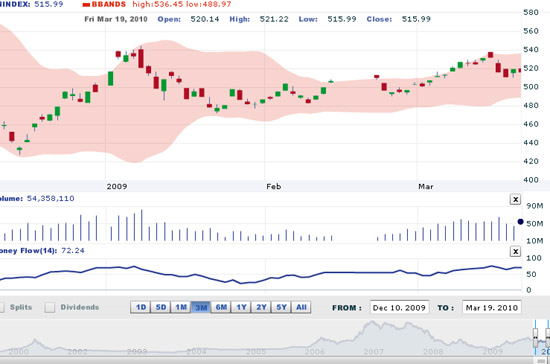This screenshot has height=364, width=550.
Task: Switch to 1M time range
Action: [181, 308]
